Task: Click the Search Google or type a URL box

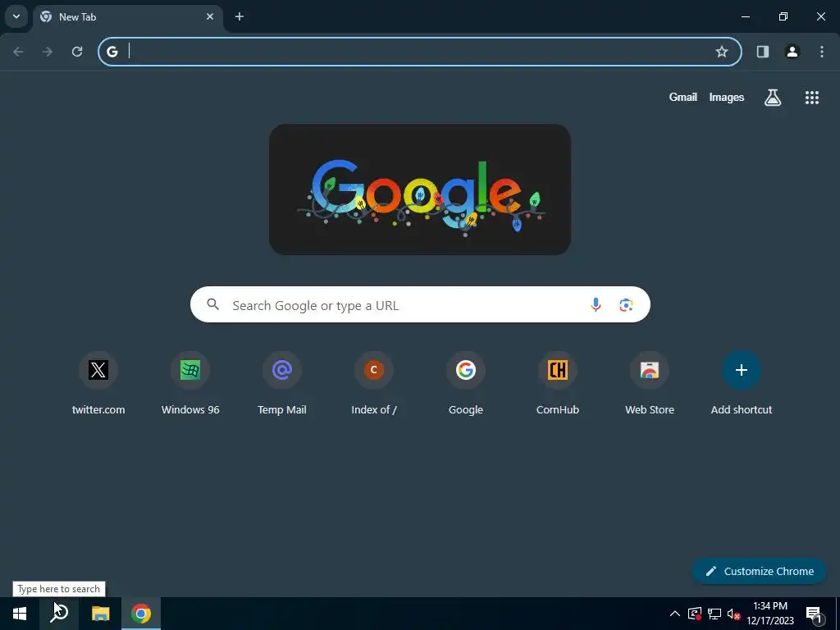Action: pos(420,304)
